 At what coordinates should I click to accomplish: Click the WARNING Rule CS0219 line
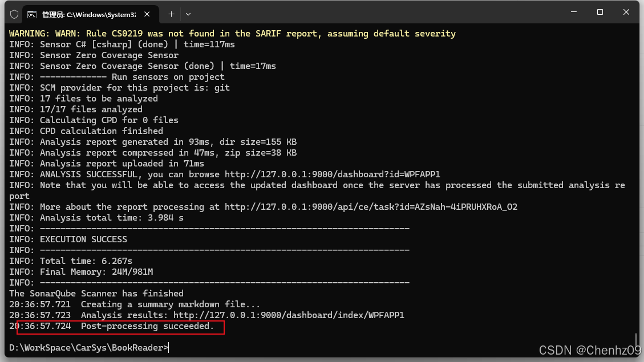tap(233, 34)
